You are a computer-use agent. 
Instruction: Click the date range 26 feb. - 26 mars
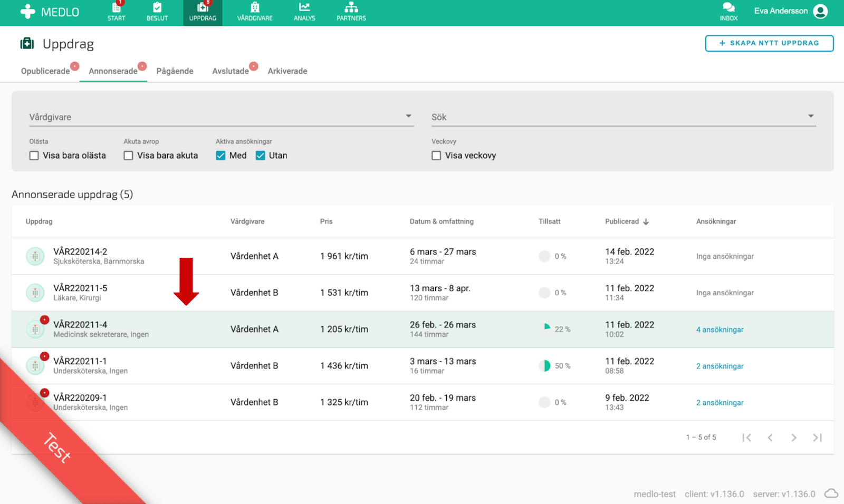click(x=443, y=325)
